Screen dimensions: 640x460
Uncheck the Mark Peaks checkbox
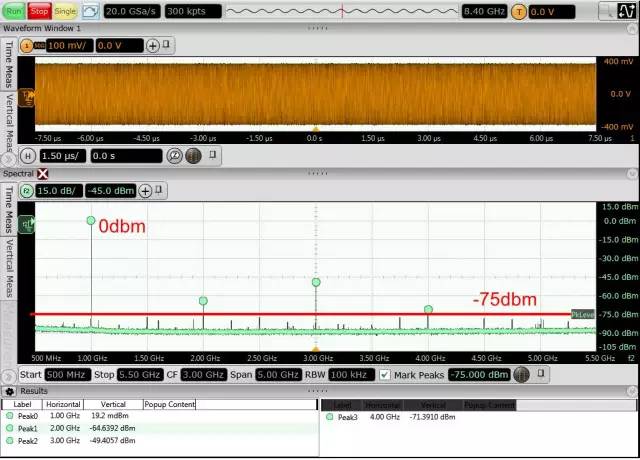[x=385, y=375]
